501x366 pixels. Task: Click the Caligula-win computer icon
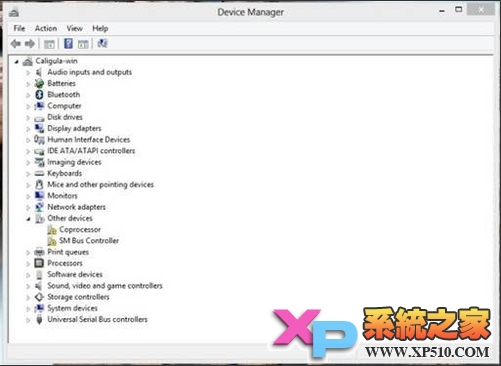pyautogui.click(x=28, y=61)
